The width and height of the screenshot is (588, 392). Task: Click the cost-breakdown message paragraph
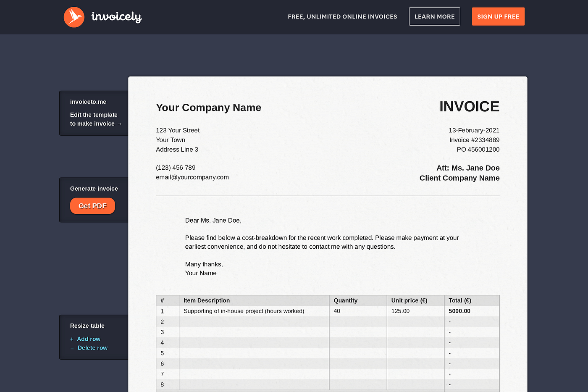[x=322, y=242]
